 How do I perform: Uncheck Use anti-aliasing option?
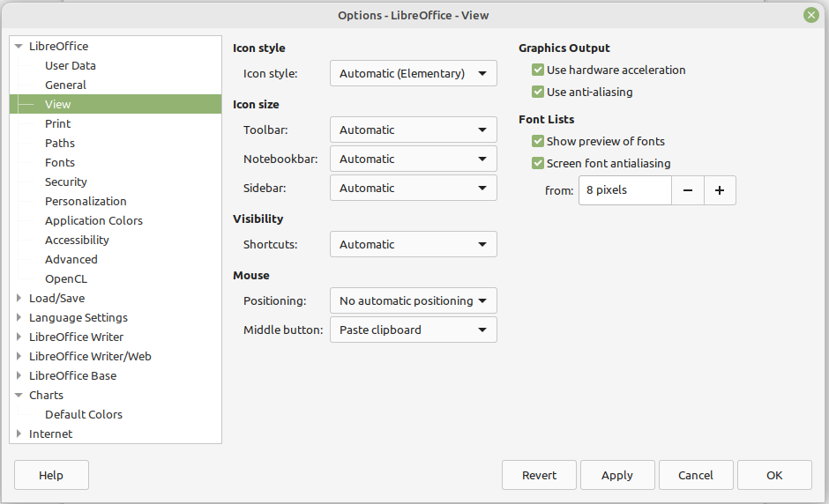coord(538,92)
